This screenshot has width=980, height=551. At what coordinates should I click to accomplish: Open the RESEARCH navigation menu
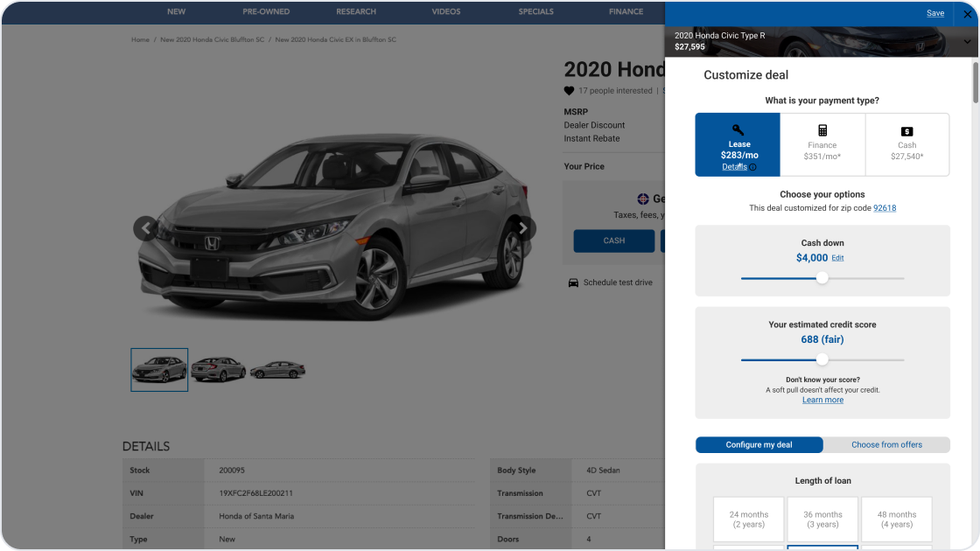(x=355, y=11)
